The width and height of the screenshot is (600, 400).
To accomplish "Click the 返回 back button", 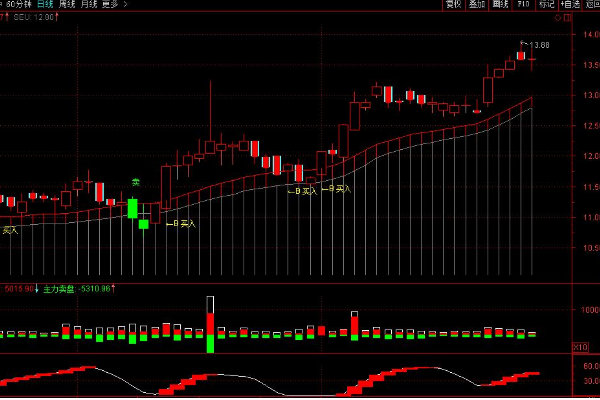I will tap(592, 5).
